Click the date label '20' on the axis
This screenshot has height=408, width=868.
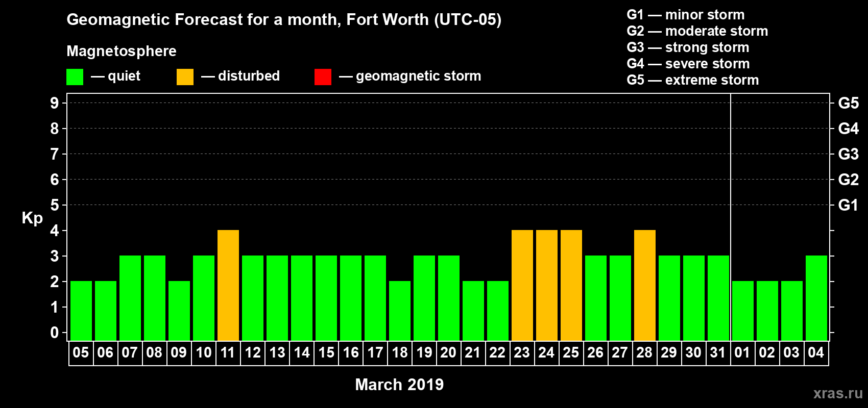[x=448, y=353]
